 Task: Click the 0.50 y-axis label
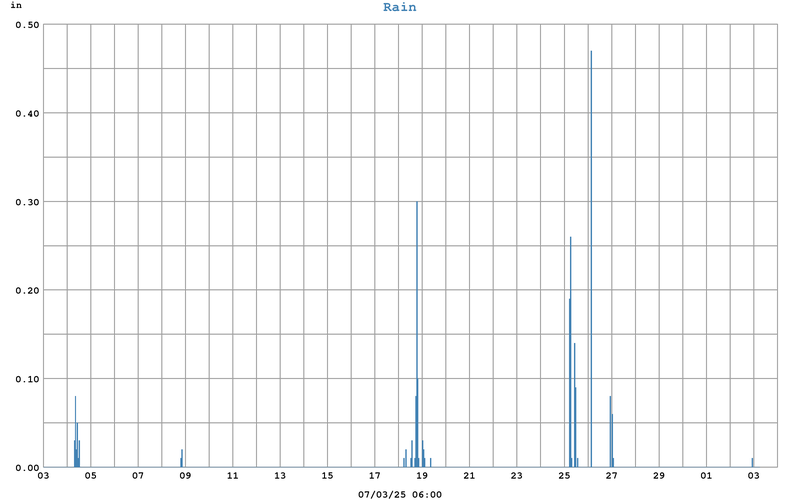click(x=27, y=24)
